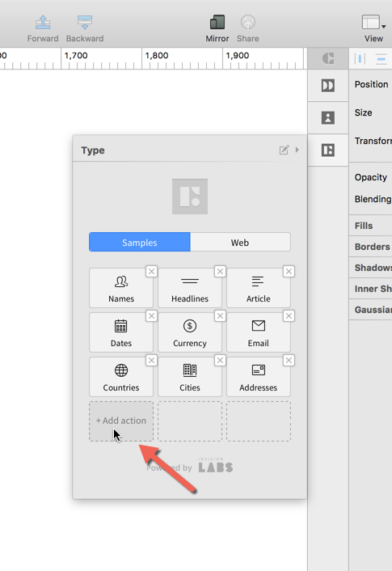Viewport: 392px width, 571px height.
Task: Open the Craft Photos panel icon
Action: point(328,117)
